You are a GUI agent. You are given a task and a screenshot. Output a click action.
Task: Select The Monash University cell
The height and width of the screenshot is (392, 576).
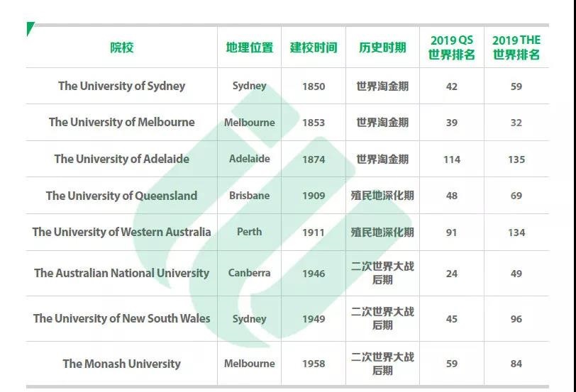(x=121, y=364)
